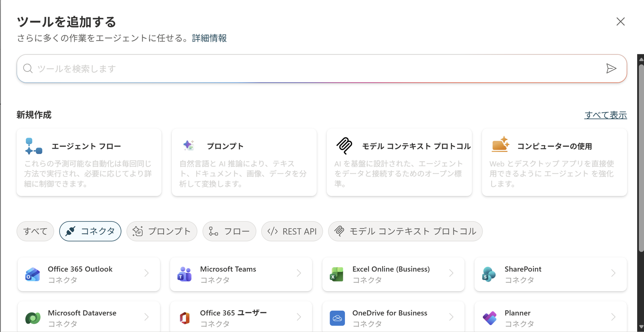The height and width of the screenshot is (332, 644).
Task: Click the エージェント フロー card title
Action: [86, 146]
